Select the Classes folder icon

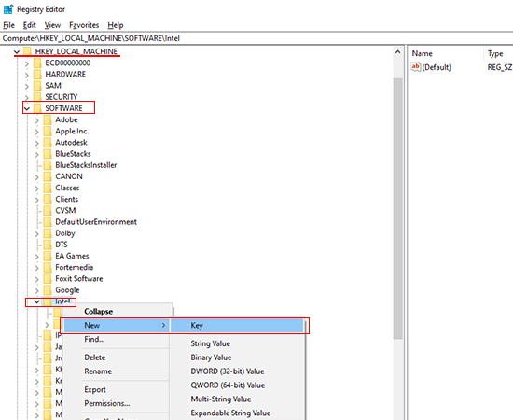[48, 188]
